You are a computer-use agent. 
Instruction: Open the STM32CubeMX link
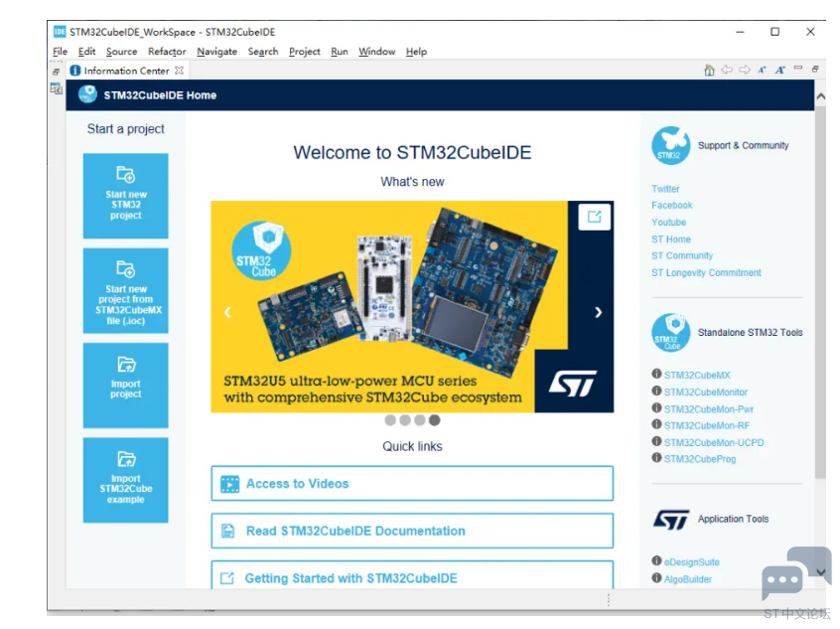697,376
